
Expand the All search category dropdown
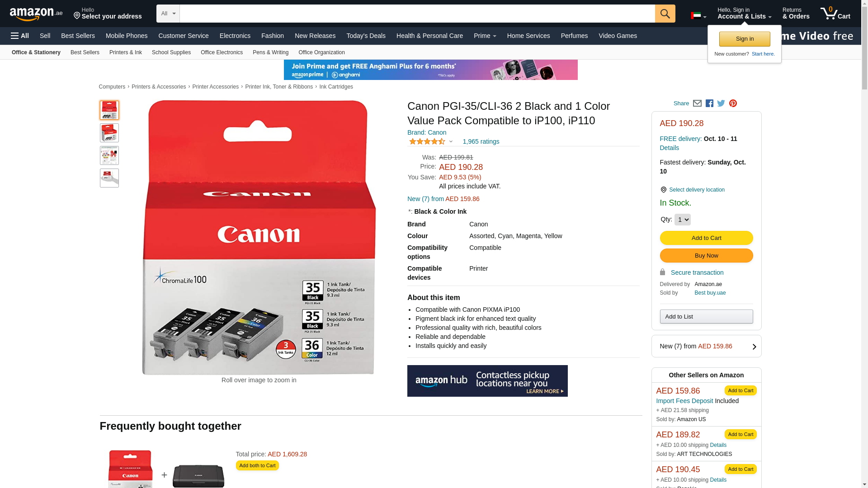168,14
